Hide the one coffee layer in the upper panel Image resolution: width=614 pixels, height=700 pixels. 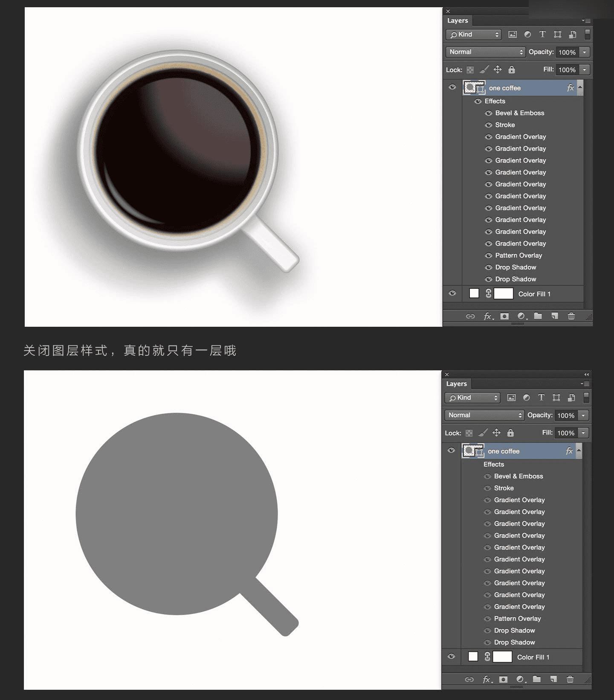(x=452, y=87)
